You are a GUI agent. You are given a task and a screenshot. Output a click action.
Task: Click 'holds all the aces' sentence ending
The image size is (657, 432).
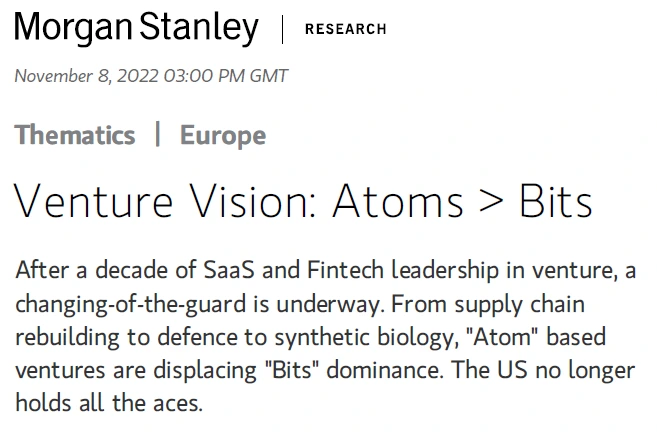pos(109,403)
